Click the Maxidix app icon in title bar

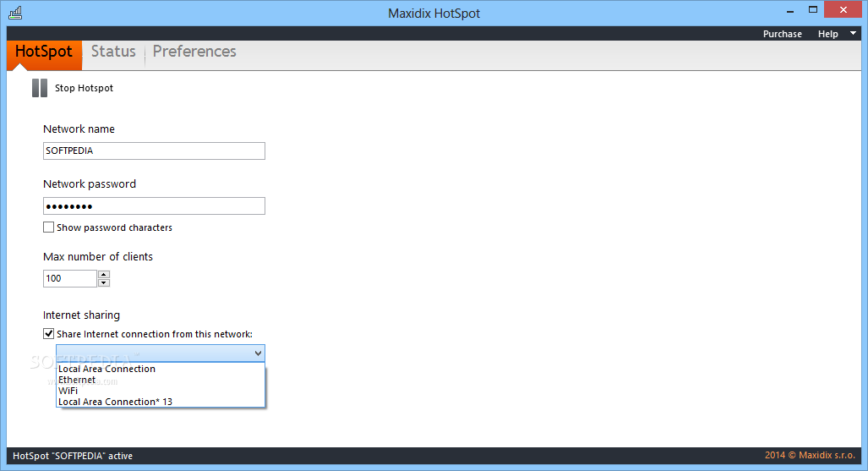pyautogui.click(x=15, y=13)
